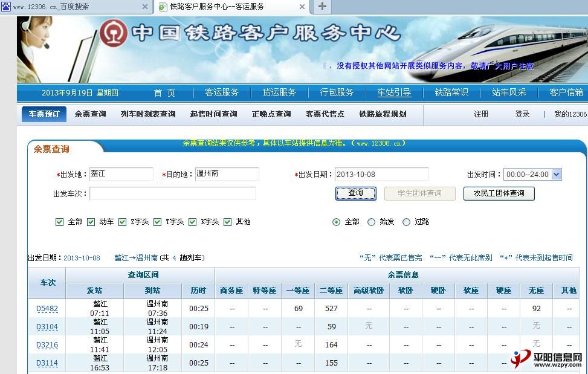Select the 过路 radio button
Viewport: 588px width, 374px height.
pyautogui.click(x=406, y=222)
